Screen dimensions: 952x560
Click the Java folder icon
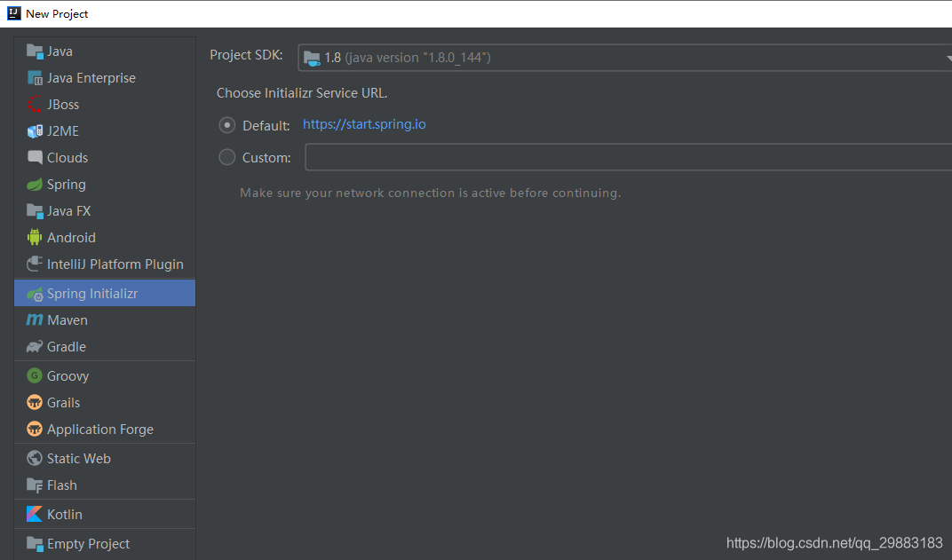[35, 51]
